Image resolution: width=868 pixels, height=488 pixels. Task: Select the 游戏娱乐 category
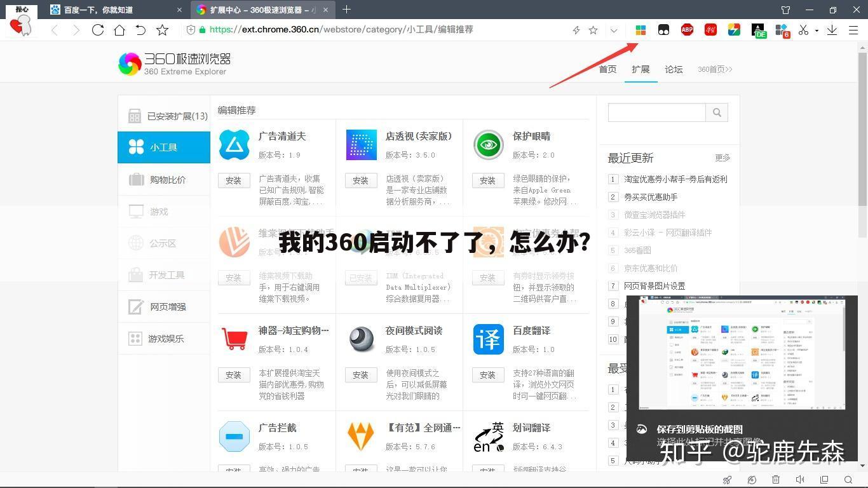[x=164, y=339]
